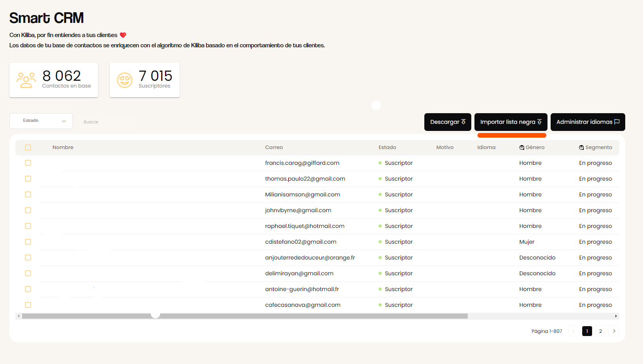Click the email anjouterrededouceur@orange.fr

[310, 258]
